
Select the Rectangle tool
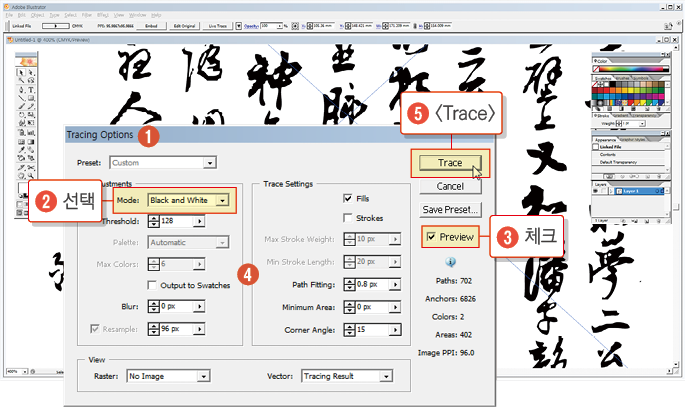pos(31,98)
